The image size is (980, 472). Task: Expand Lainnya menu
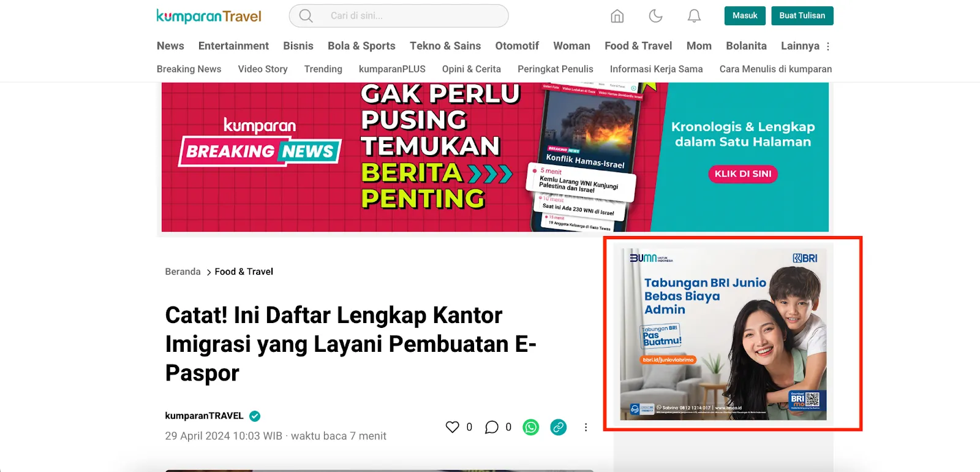pos(805,46)
